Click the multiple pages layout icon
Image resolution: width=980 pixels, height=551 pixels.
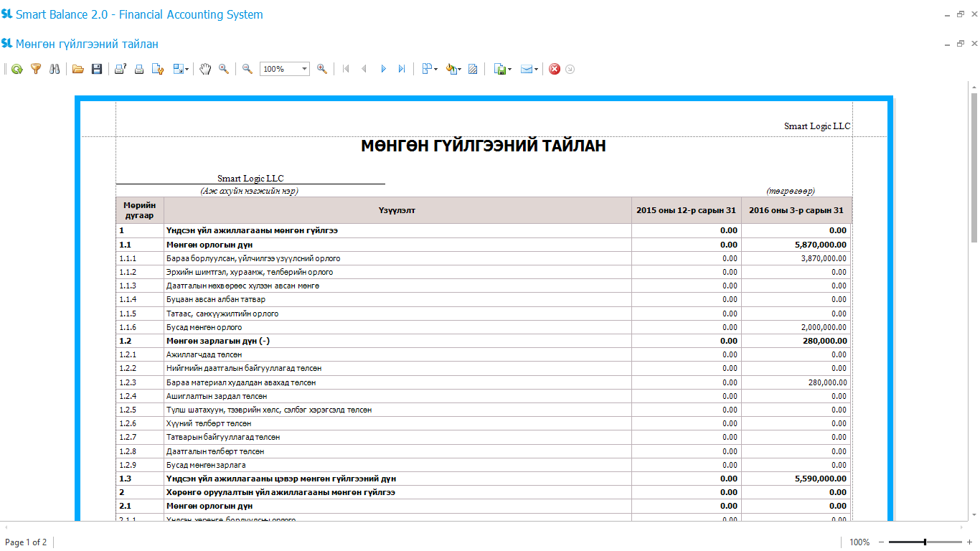click(x=426, y=69)
